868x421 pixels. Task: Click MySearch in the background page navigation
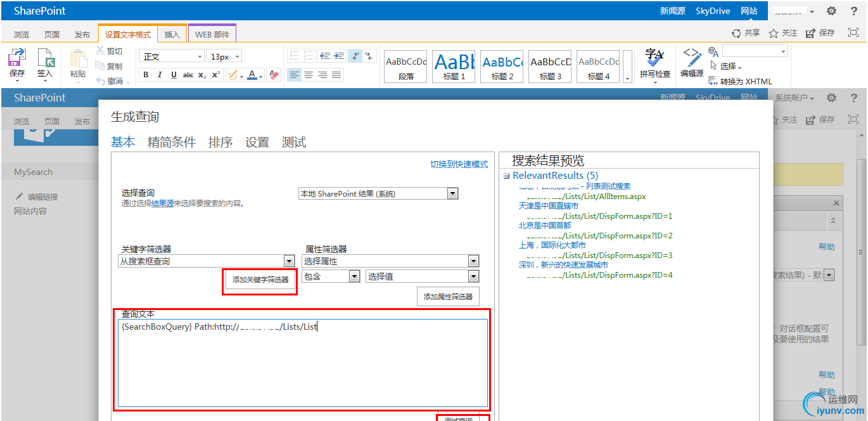click(34, 172)
